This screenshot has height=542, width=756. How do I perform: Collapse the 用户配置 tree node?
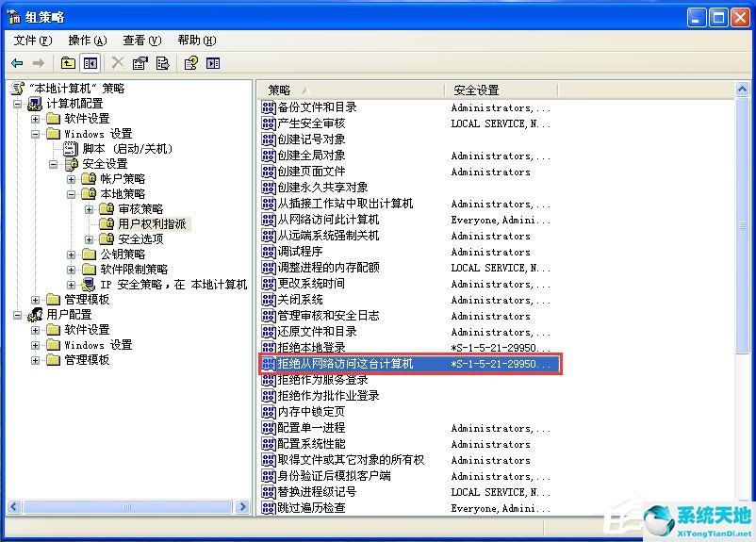[18, 315]
